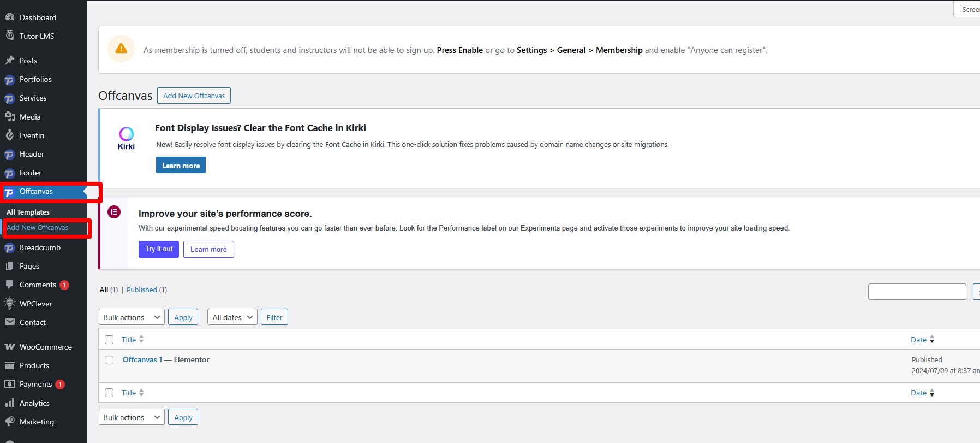Select Add New Offcanvas submenu item

point(37,227)
